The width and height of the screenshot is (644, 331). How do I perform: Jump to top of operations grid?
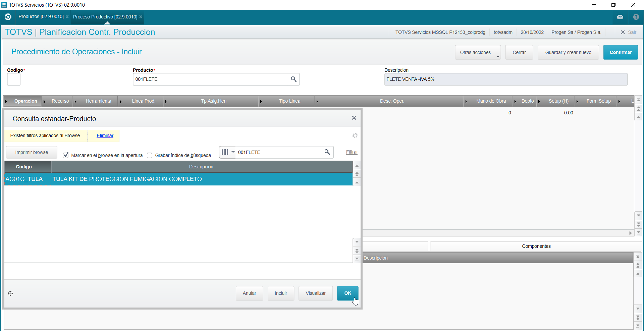point(639,100)
